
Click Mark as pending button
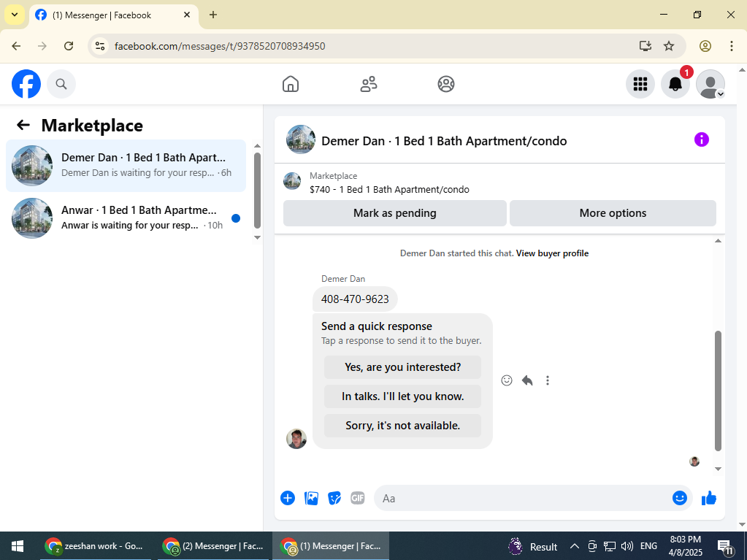(394, 213)
